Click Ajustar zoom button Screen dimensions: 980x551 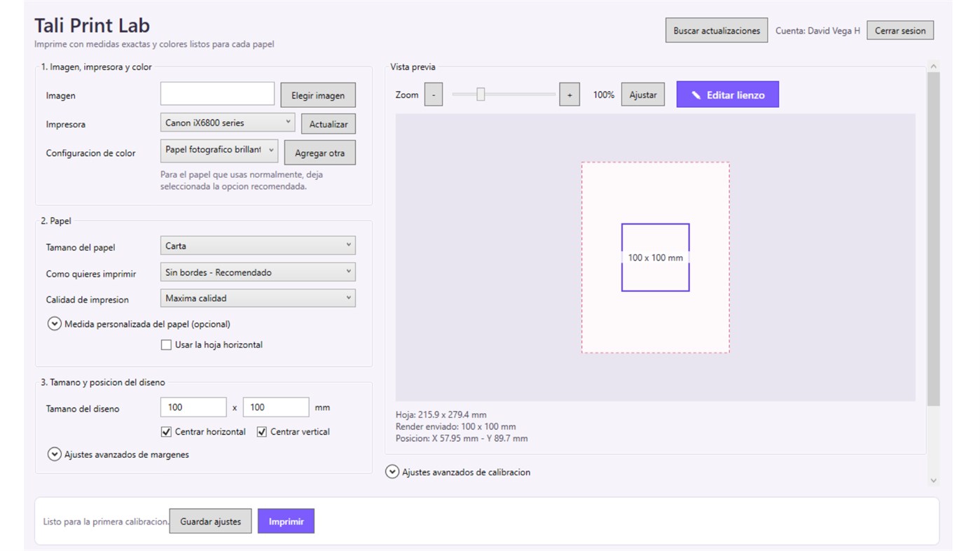coord(643,95)
